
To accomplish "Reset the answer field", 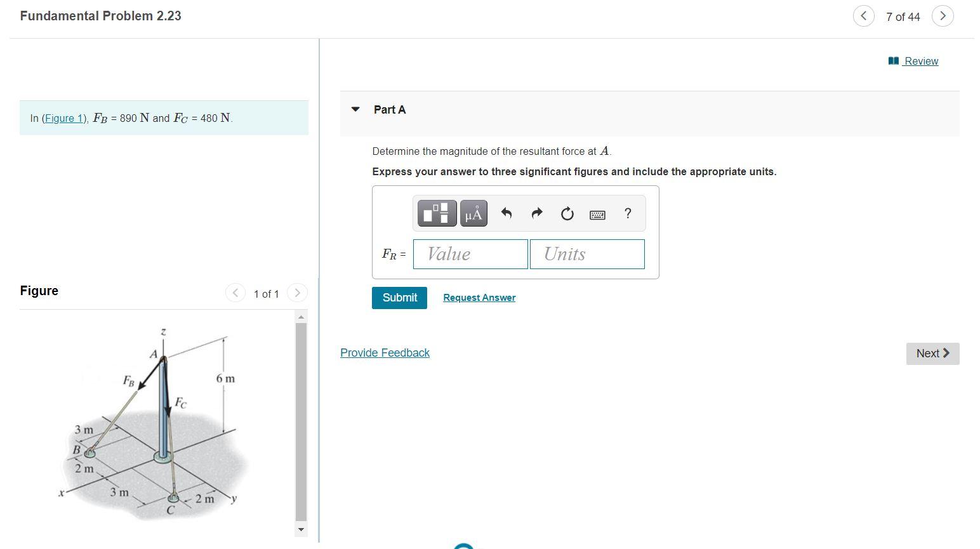I will click(567, 214).
